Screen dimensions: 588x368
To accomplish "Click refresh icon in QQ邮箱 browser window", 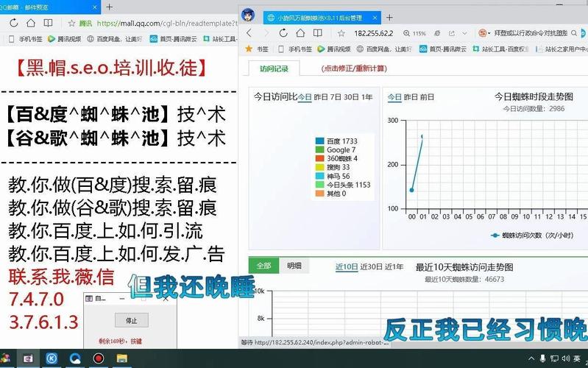I will click(14, 23).
